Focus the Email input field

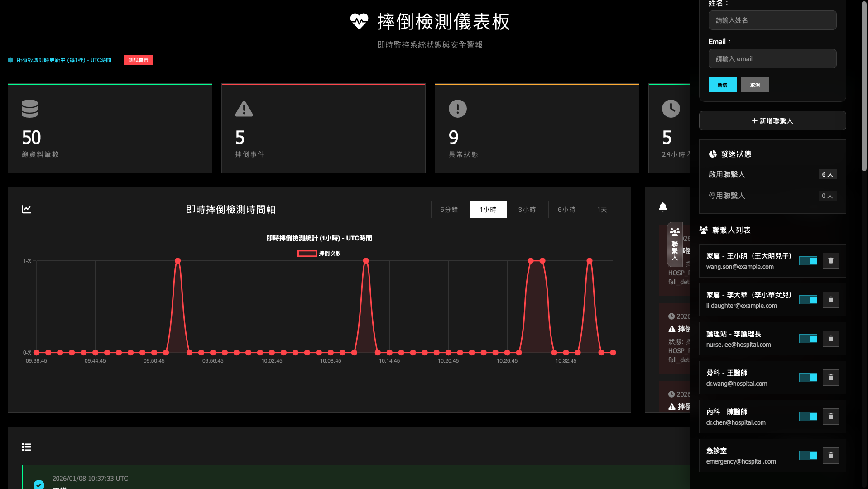772,59
